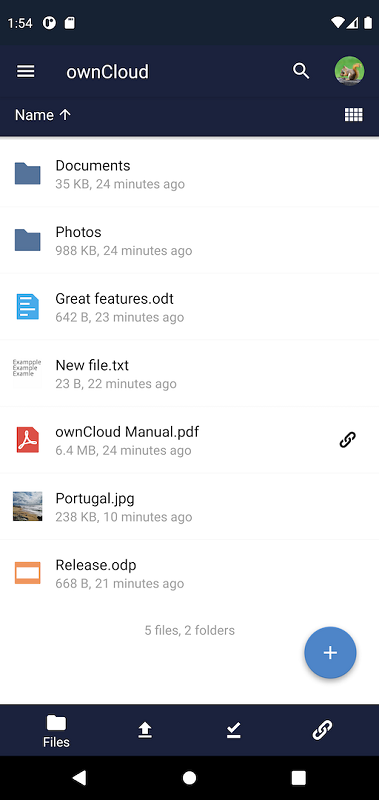
Task: Open Great features.odt document
Action: click(189, 307)
